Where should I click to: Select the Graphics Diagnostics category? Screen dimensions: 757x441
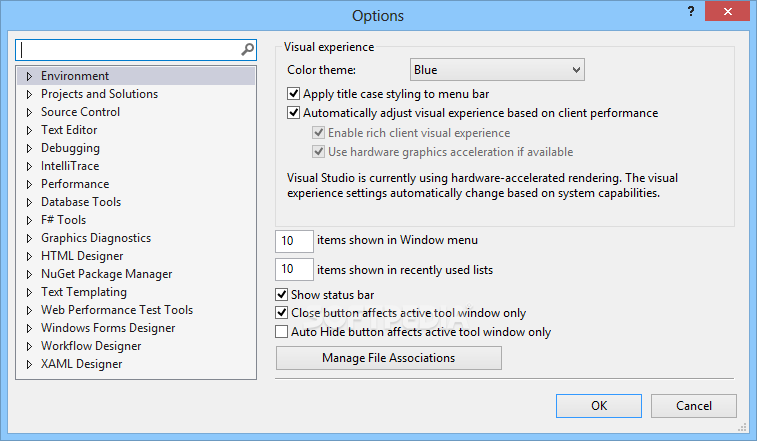tap(96, 238)
